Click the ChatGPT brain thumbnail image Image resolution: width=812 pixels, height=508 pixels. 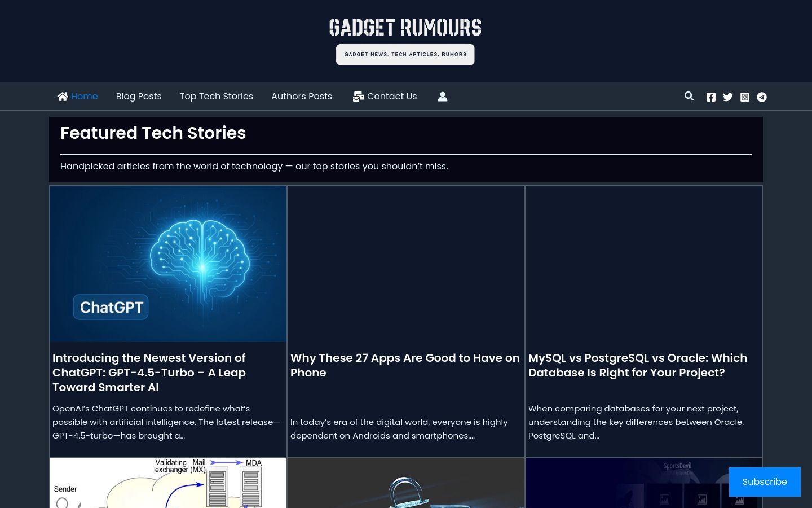[168, 264]
